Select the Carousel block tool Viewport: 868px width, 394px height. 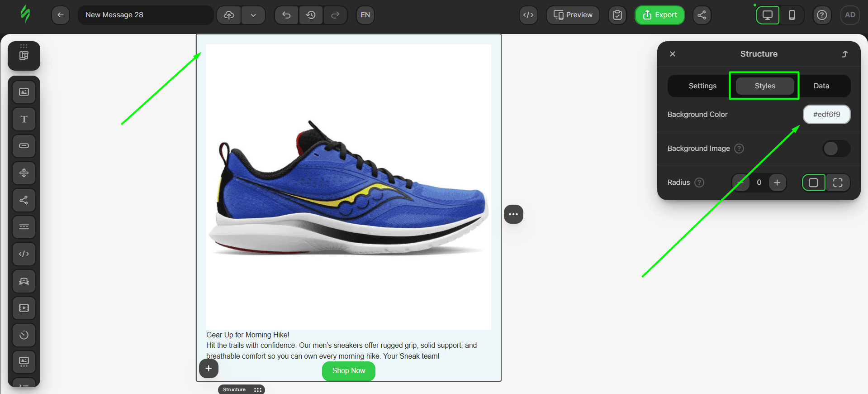pos(24,362)
